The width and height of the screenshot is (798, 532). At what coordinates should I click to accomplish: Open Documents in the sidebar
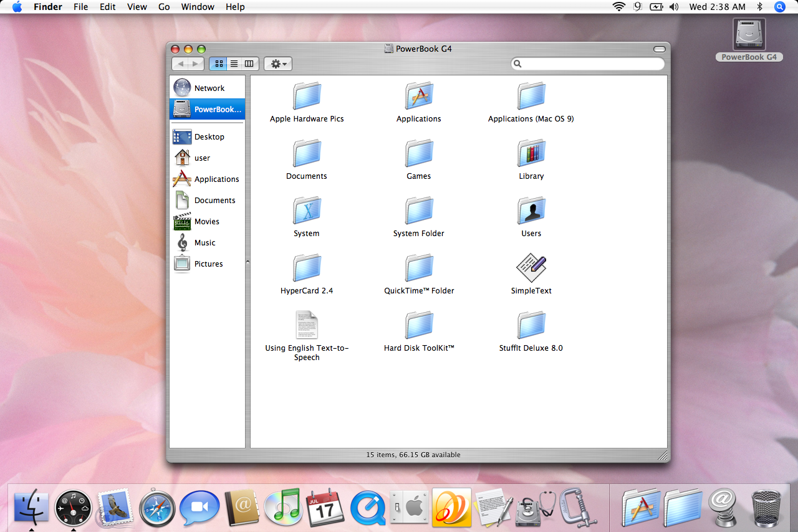[x=208, y=200]
